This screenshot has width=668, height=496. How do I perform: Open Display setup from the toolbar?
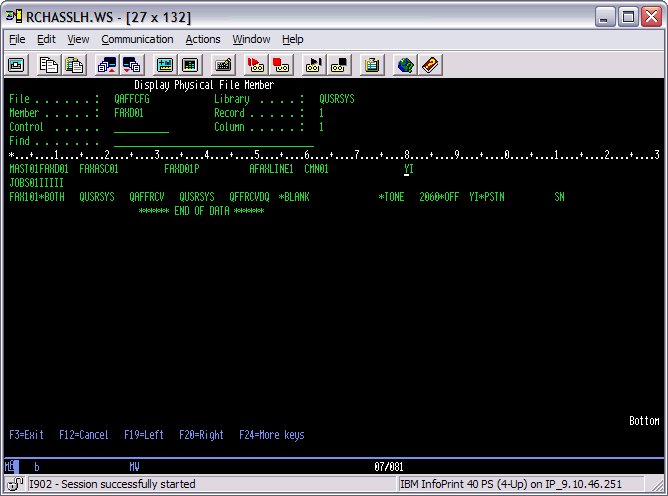[x=164, y=65]
